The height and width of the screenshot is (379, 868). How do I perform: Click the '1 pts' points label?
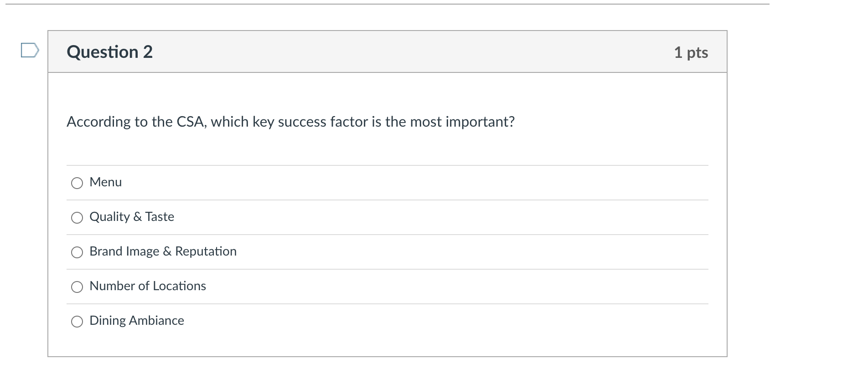click(x=691, y=52)
